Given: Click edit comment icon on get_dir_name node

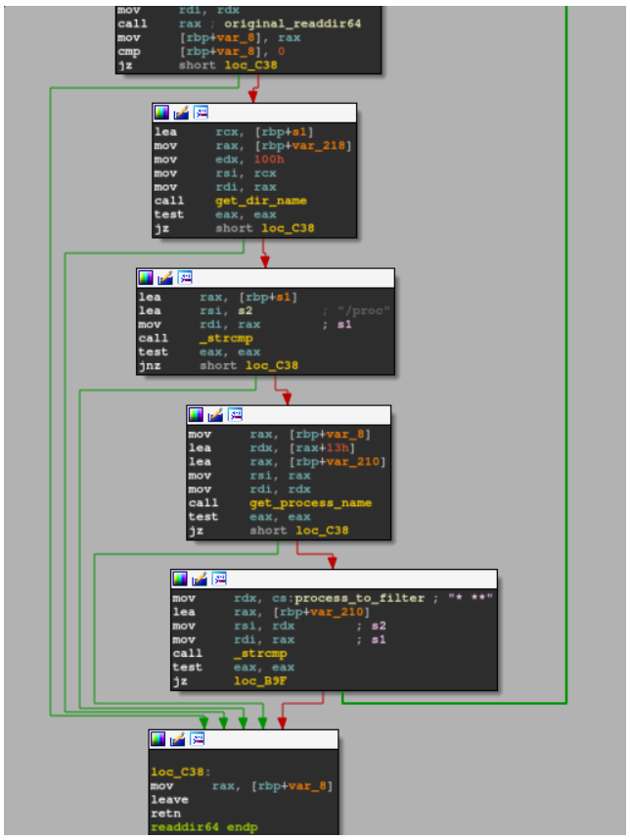Looking at the screenshot, I should click(x=181, y=113).
